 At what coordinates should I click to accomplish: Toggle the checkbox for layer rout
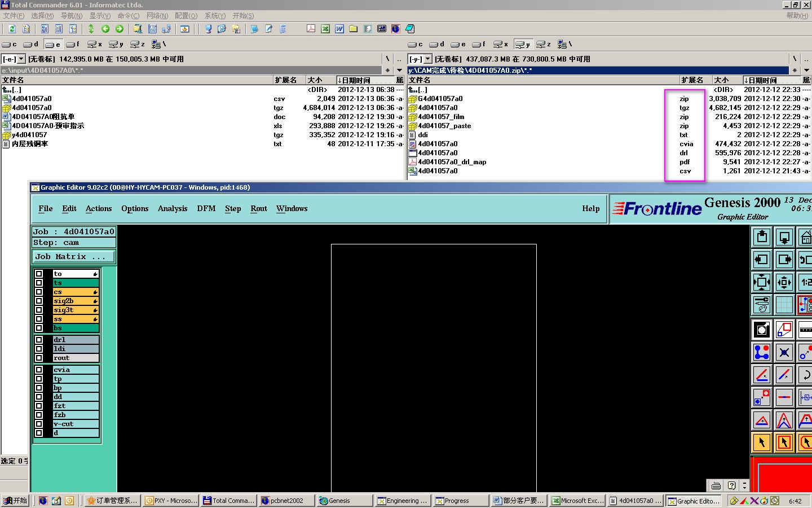39,358
